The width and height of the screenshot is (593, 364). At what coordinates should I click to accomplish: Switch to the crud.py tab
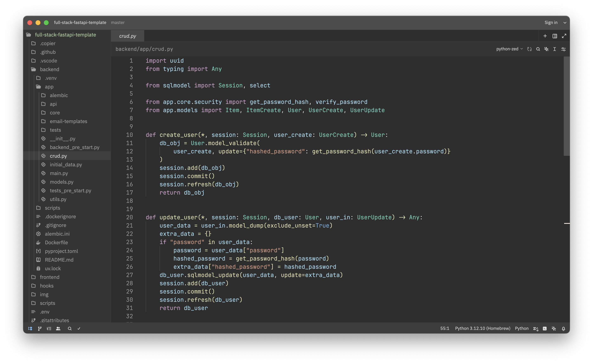[128, 36]
